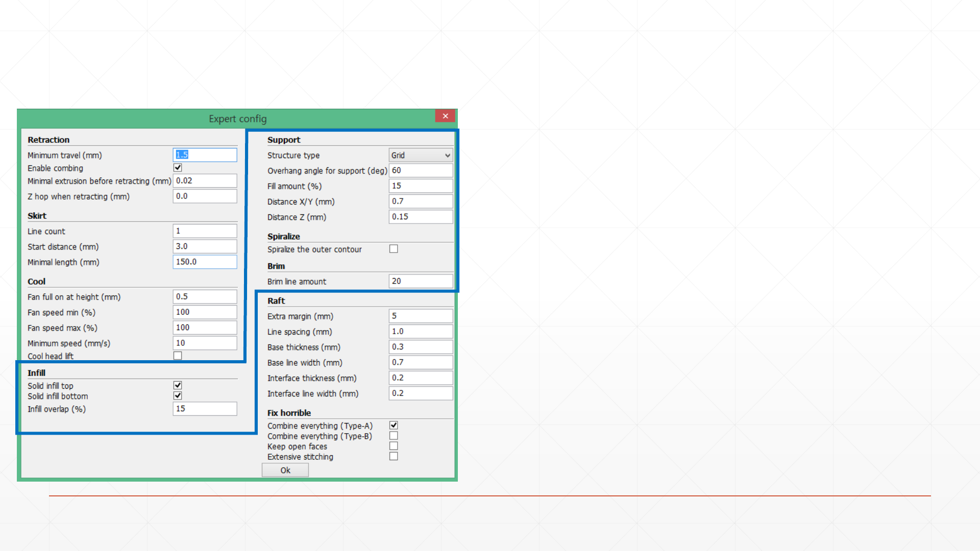
Task: Toggle Solid infill bottom checkbox
Action: pos(178,396)
